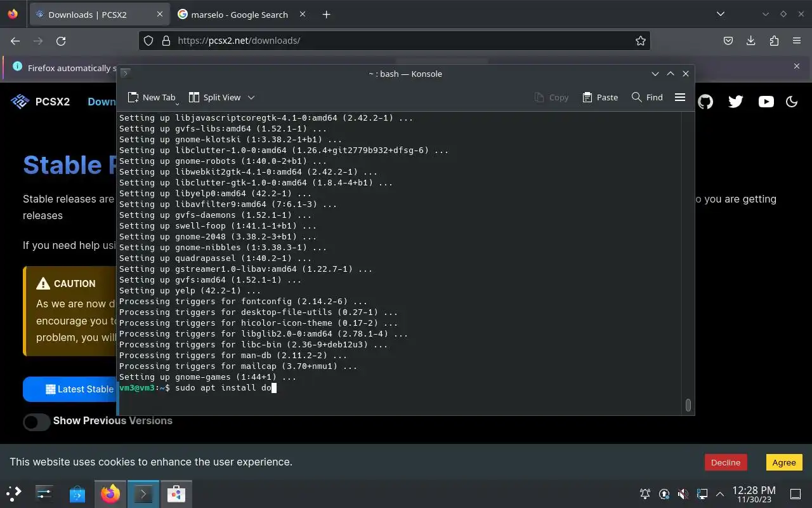Open Firefox hamburger application menu
The width and height of the screenshot is (812, 508).
coord(797,41)
